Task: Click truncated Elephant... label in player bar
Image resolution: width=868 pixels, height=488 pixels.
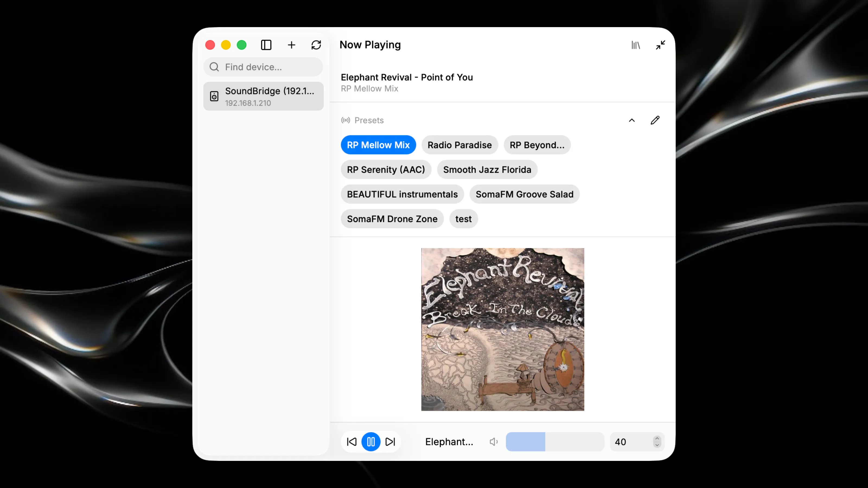Action: point(449,442)
